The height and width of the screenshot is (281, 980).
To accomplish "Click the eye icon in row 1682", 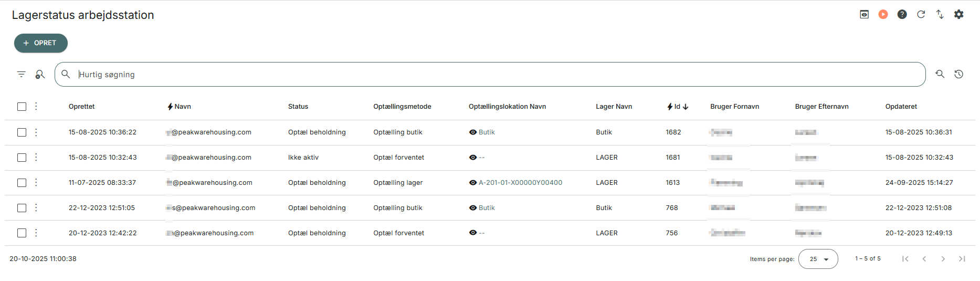I will pos(473,132).
